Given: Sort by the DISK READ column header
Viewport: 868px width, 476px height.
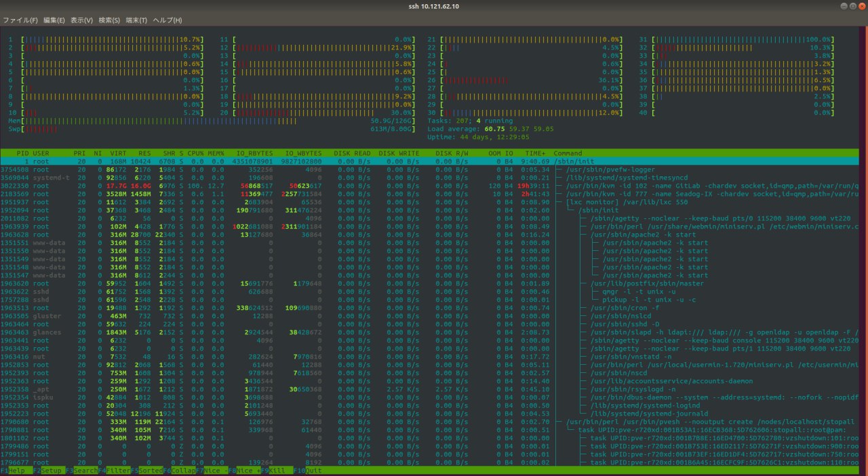Looking at the screenshot, I should click(352, 153).
